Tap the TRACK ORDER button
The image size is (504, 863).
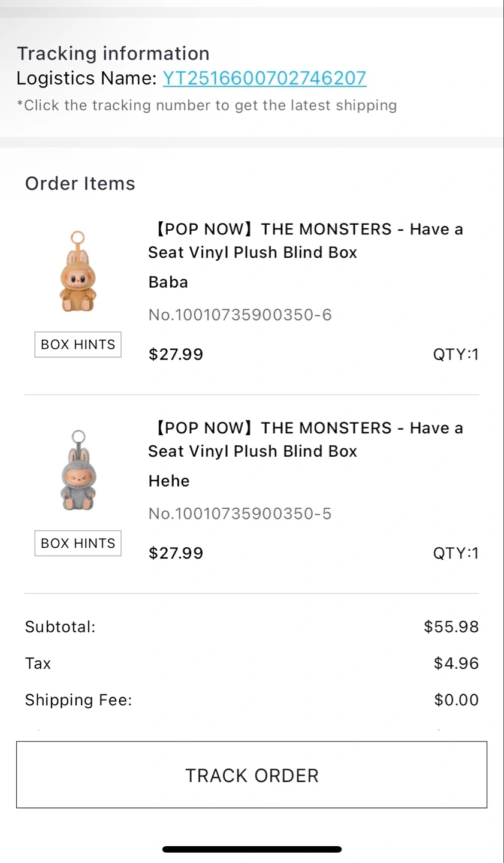pos(252,775)
